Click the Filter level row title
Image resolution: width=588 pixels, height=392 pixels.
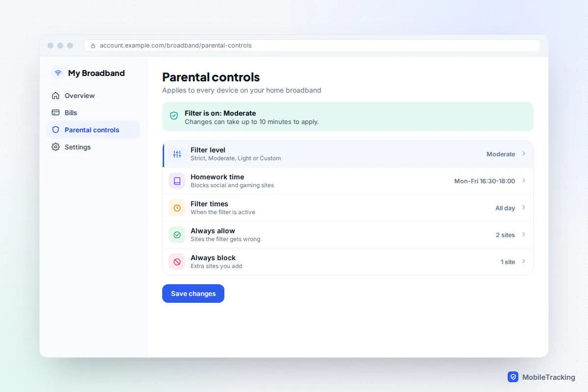point(208,150)
